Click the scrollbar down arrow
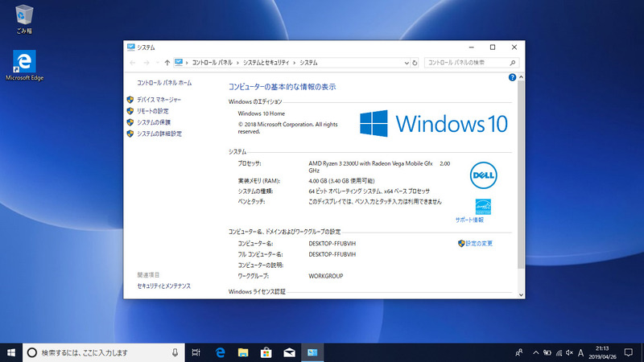 coord(521,294)
